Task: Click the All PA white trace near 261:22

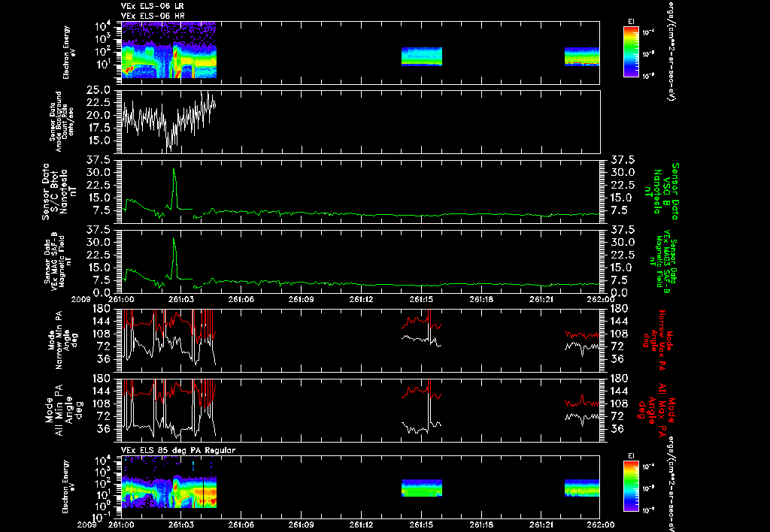Action: point(582,417)
